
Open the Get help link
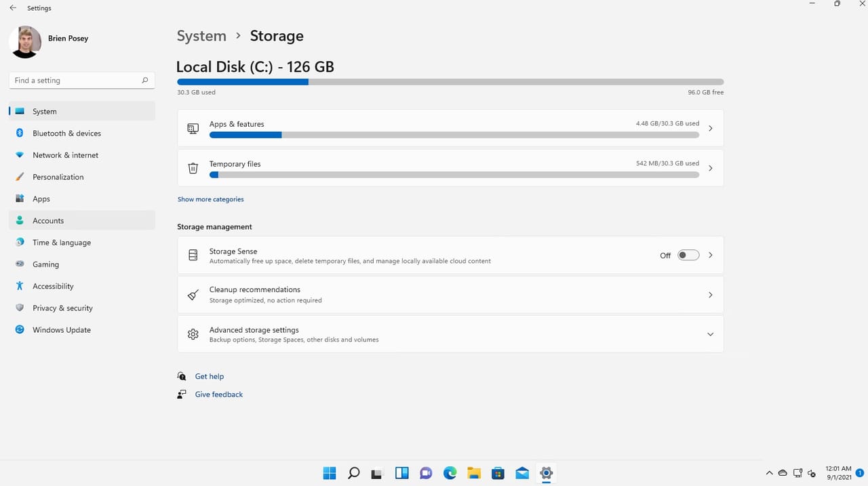pyautogui.click(x=209, y=376)
